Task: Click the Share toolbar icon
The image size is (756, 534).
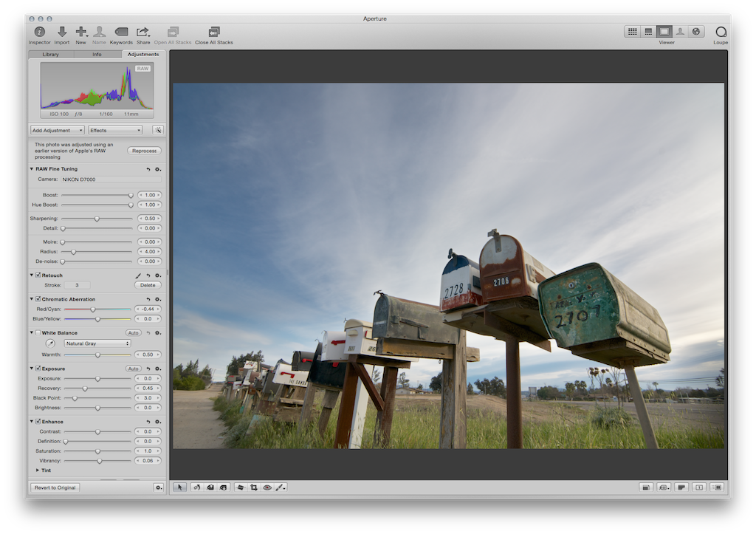Action: click(142, 32)
